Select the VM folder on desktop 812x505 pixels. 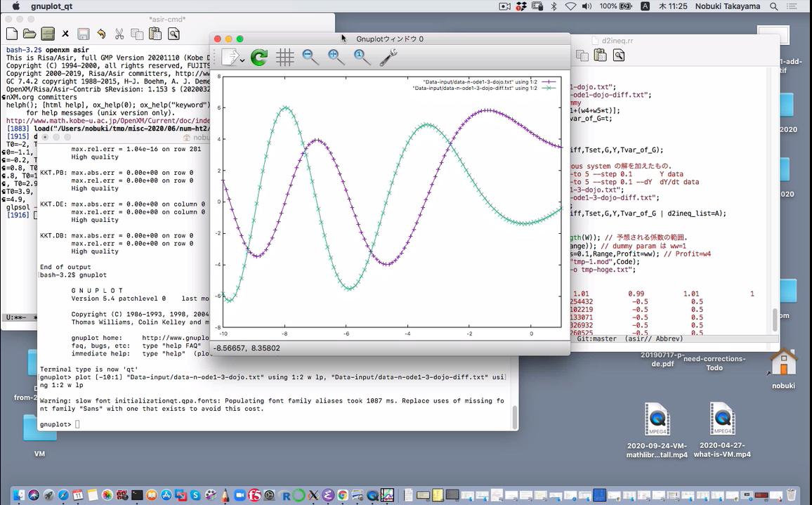point(39,436)
